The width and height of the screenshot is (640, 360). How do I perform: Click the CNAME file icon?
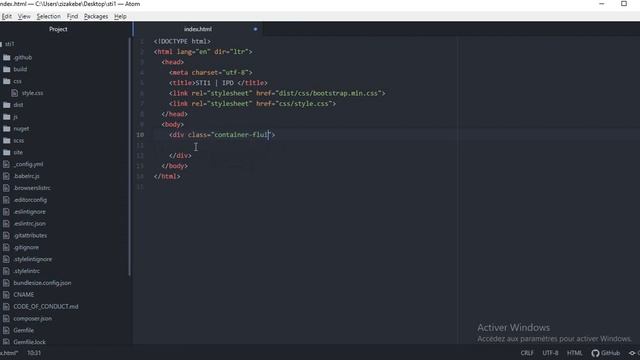[x=6, y=295]
